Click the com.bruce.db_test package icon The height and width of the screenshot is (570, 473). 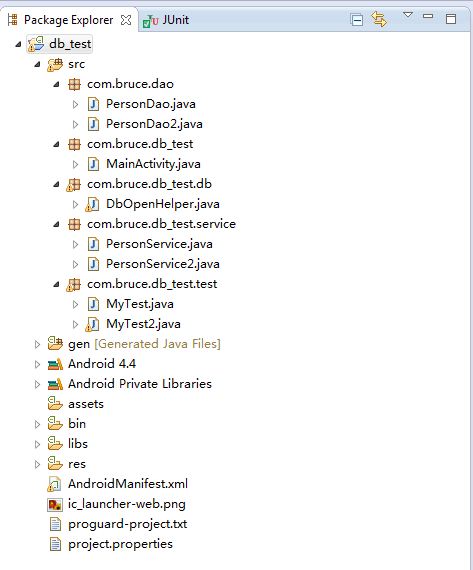pyautogui.click(x=74, y=145)
